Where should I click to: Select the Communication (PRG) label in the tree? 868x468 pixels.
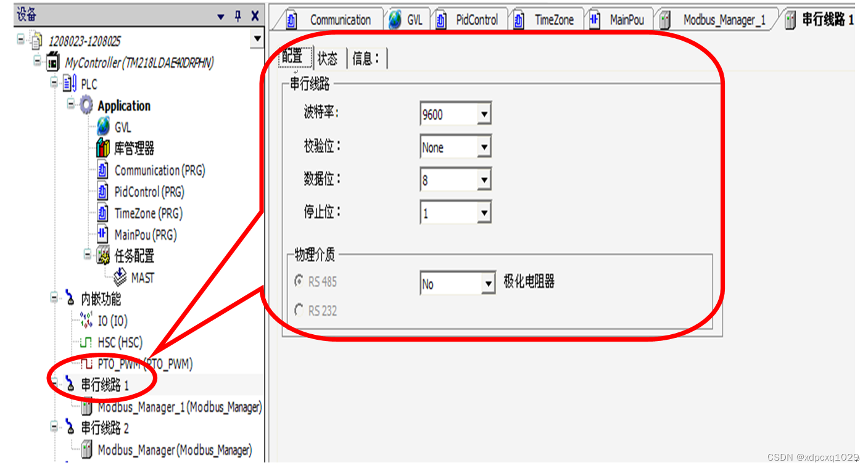tap(160, 170)
